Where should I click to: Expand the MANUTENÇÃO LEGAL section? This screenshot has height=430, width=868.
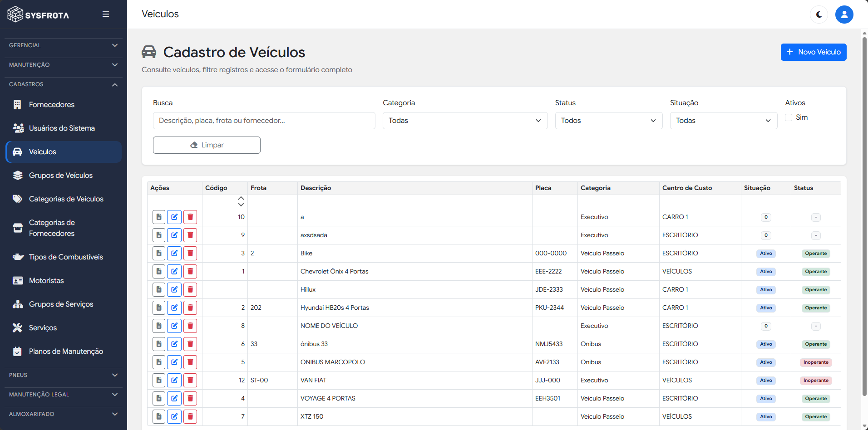point(64,395)
